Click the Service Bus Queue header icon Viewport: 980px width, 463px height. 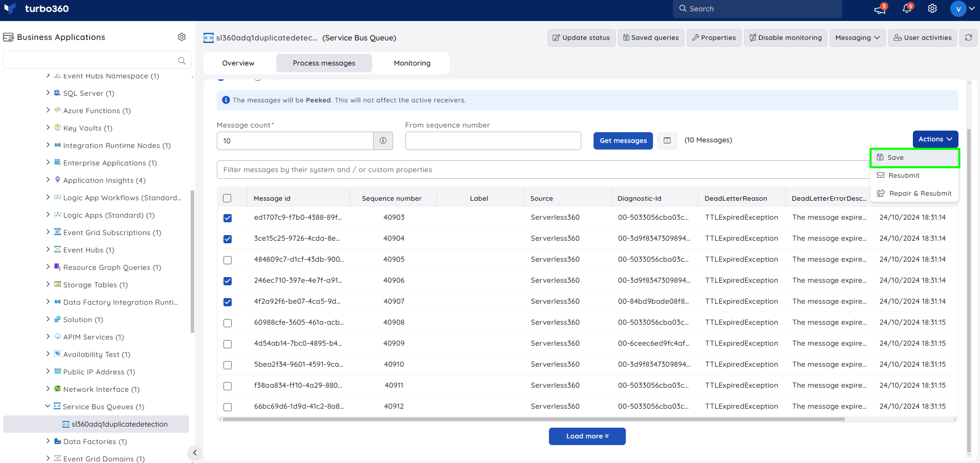point(209,37)
